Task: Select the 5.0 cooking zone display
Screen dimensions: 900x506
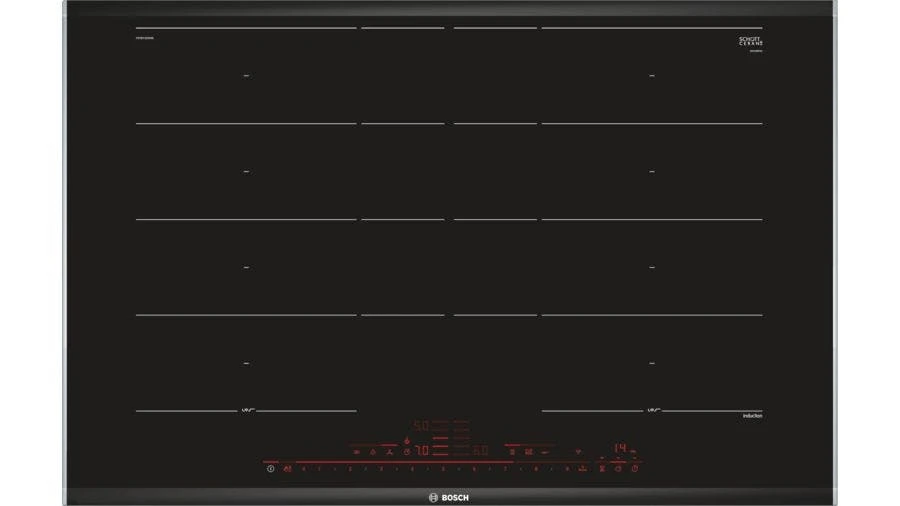Action: pos(422,426)
